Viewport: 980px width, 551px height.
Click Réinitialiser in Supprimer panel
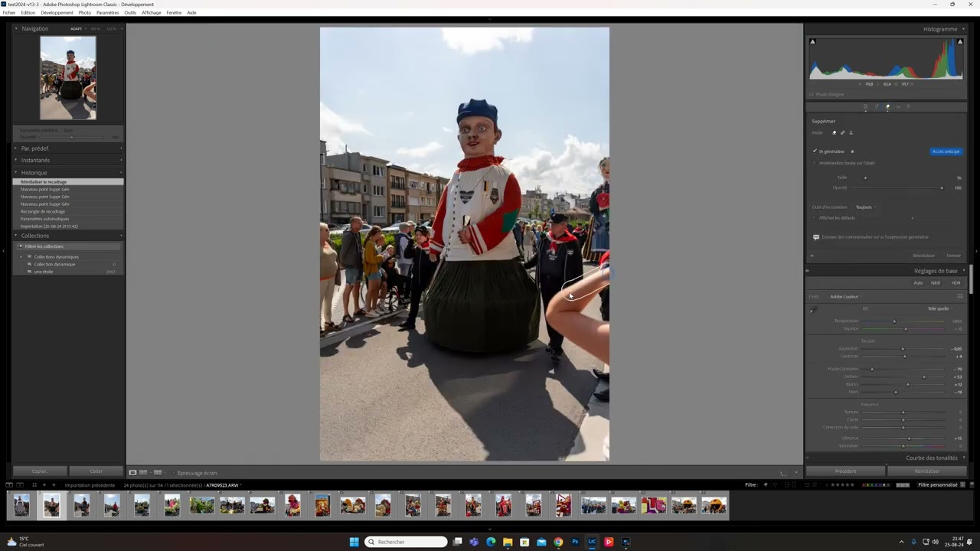pos(924,256)
